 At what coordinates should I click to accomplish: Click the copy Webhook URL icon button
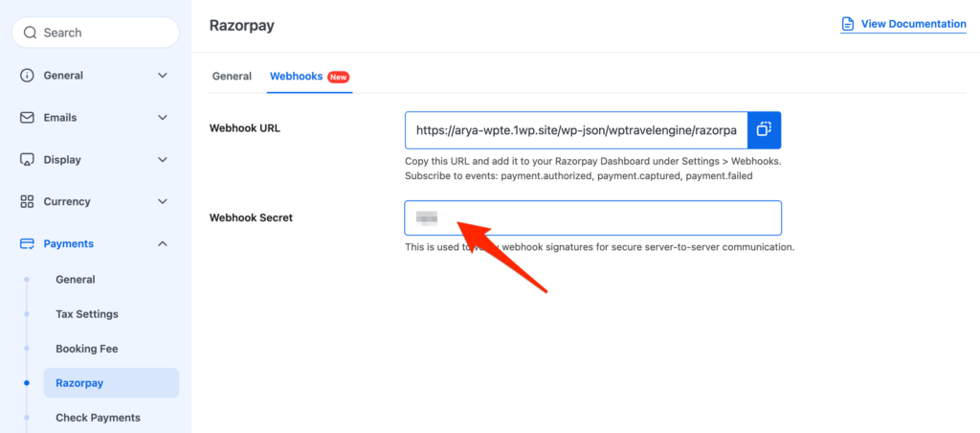click(764, 129)
